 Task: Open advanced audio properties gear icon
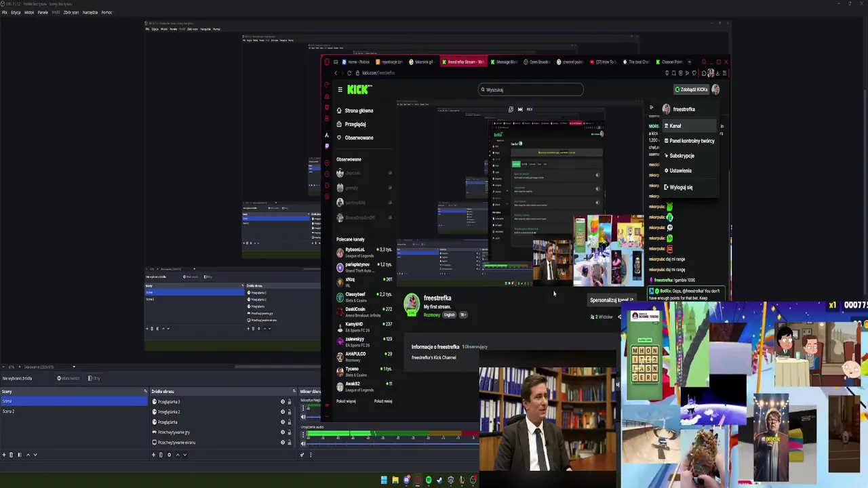302,455
